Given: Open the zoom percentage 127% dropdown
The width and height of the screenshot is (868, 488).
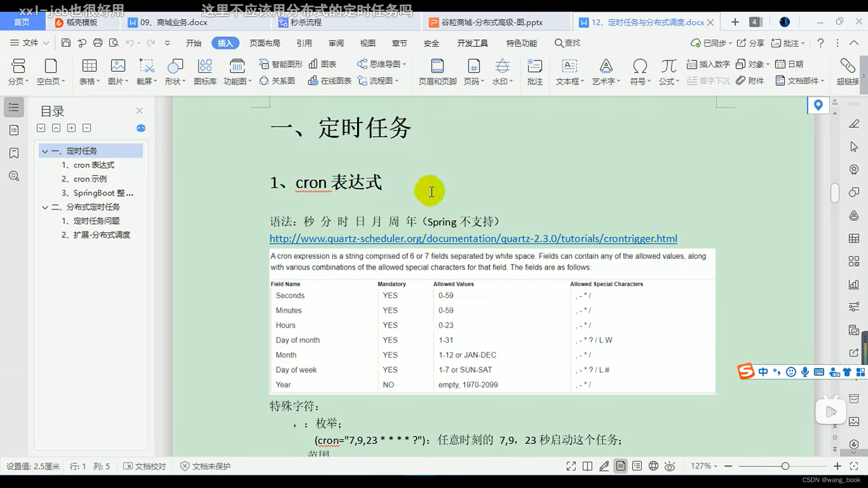Looking at the screenshot, I should 704,466.
